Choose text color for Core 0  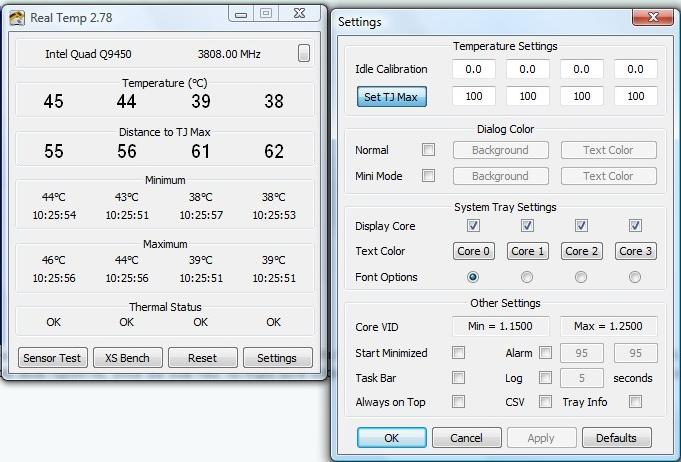pos(473,251)
